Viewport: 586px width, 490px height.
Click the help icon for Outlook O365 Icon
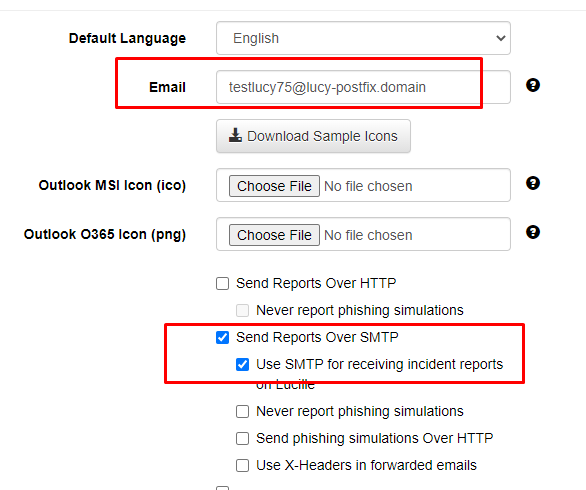(533, 232)
